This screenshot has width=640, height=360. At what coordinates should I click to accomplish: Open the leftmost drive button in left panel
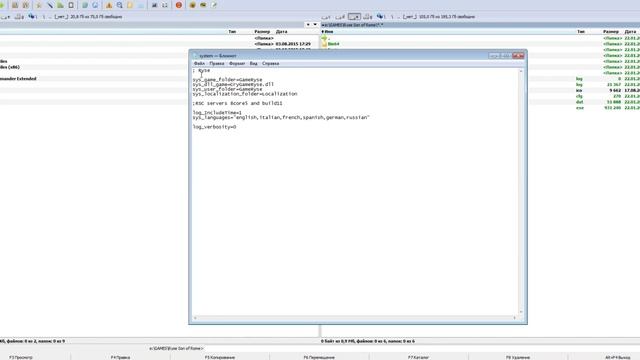(x=5, y=17)
